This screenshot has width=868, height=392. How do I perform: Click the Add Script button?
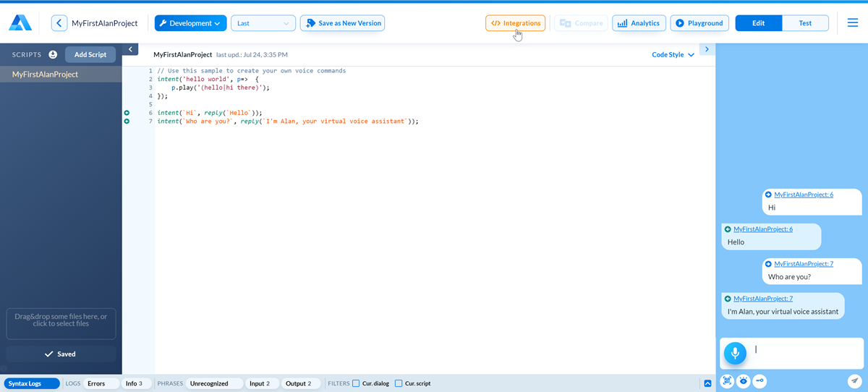pyautogui.click(x=90, y=55)
